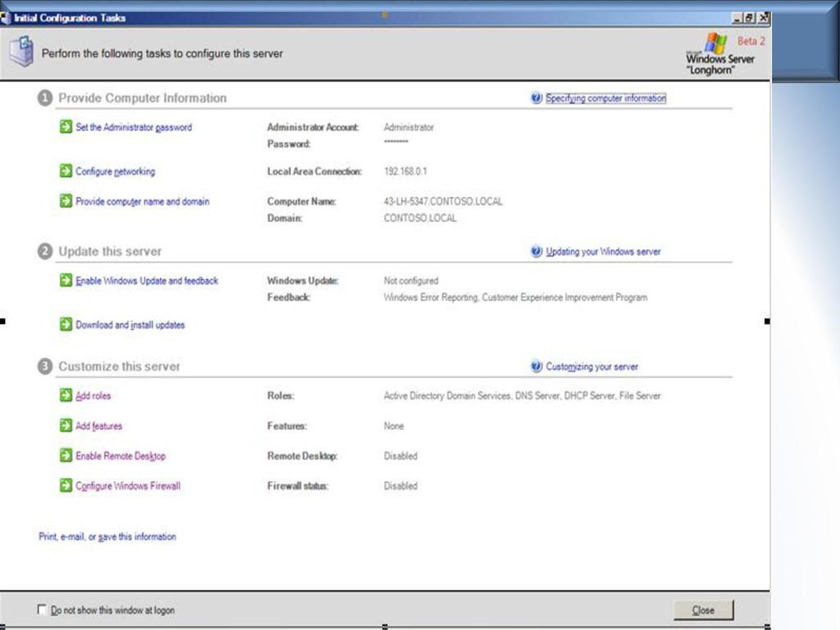
Task: Restore down the Initial Configuration Tasks window
Action: coord(750,18)
